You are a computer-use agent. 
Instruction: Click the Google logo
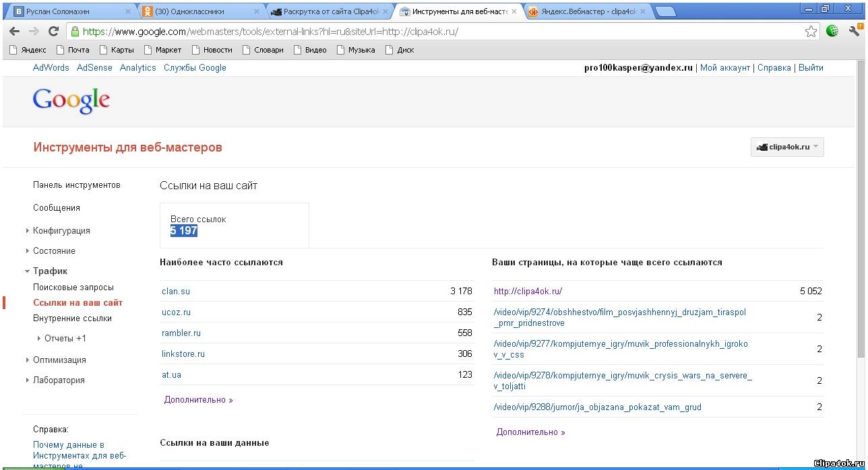point(71,100)
